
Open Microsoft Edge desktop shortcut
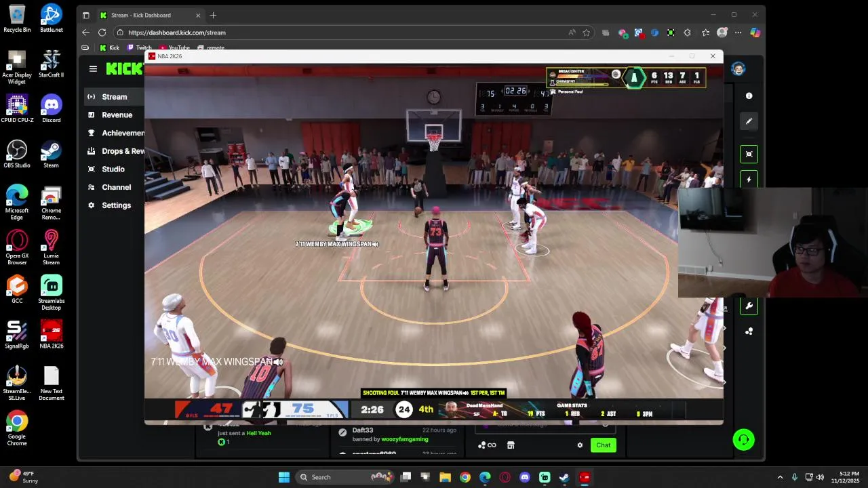coord(17,203)
